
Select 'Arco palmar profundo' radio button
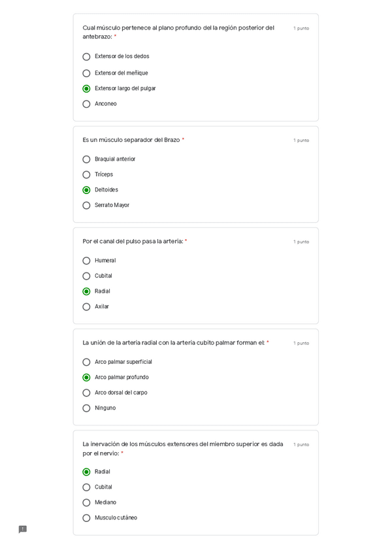[86, 378]
